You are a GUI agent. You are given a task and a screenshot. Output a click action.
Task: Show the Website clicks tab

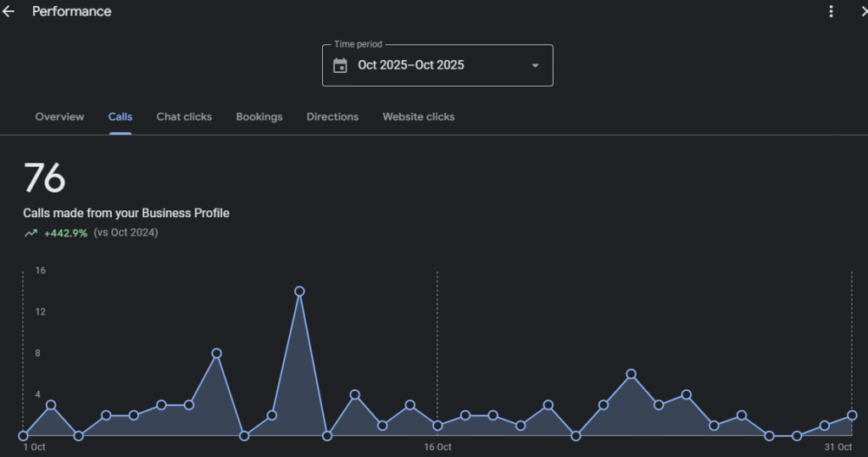tap(419, 117)
